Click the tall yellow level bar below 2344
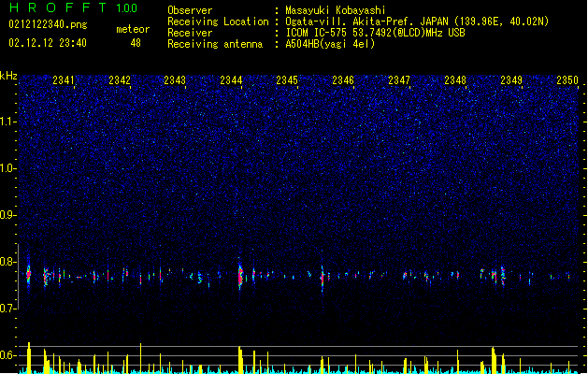The height and width of the screenshot is (374, 588). click(x=240, y=360)
